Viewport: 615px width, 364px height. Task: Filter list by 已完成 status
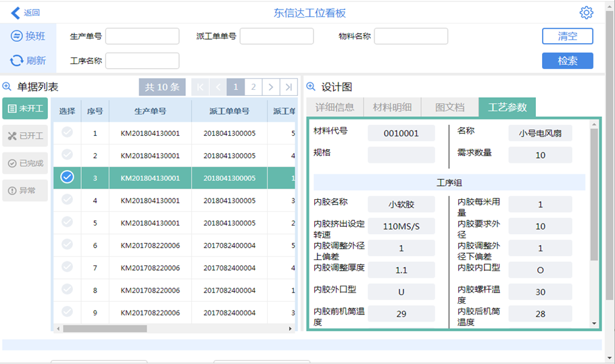point(26,163)
